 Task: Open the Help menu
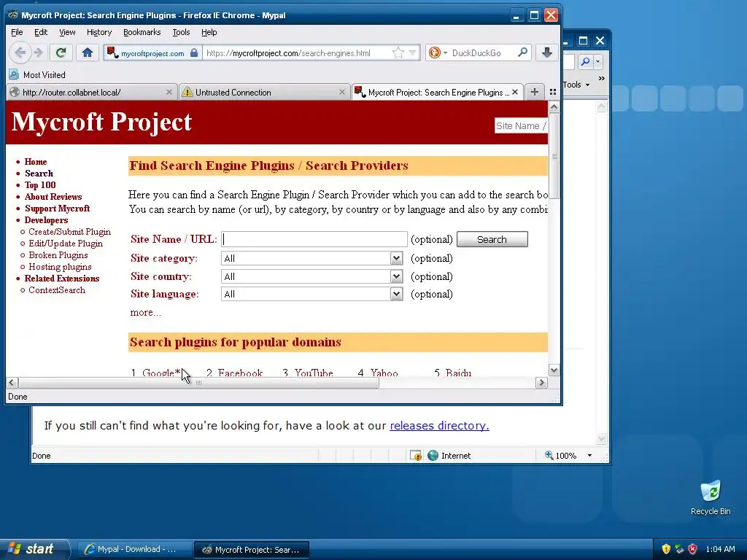[209, 32]
